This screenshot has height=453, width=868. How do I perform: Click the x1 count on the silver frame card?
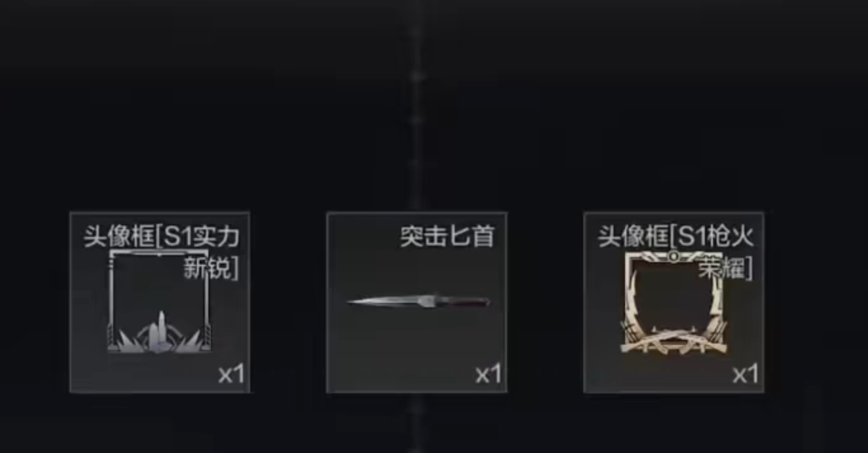230,374
